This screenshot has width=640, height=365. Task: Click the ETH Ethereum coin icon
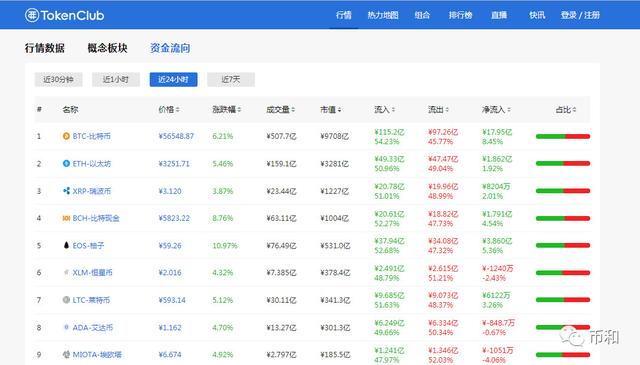pyautogui.click(x=66, y=163)
